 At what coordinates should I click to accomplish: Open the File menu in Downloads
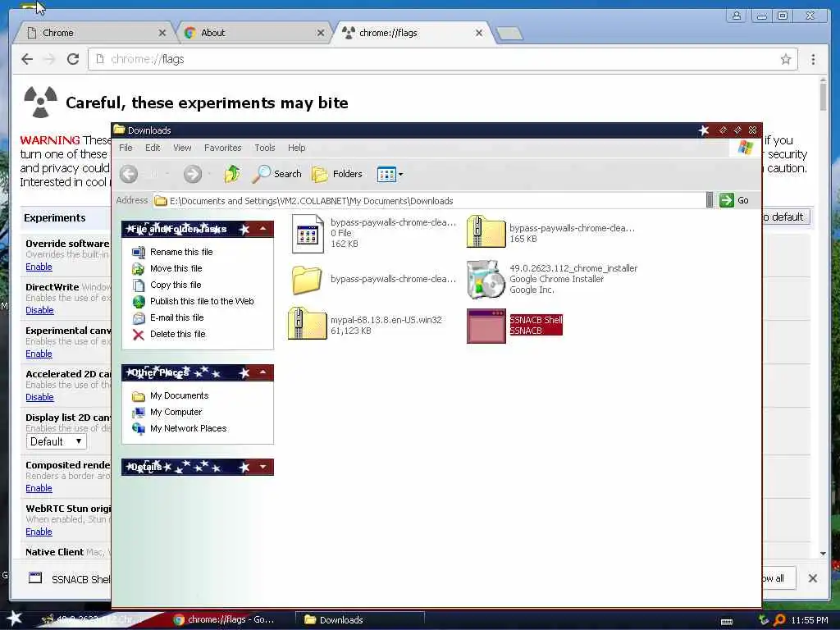pyautogui.click(x=126, y=148)
